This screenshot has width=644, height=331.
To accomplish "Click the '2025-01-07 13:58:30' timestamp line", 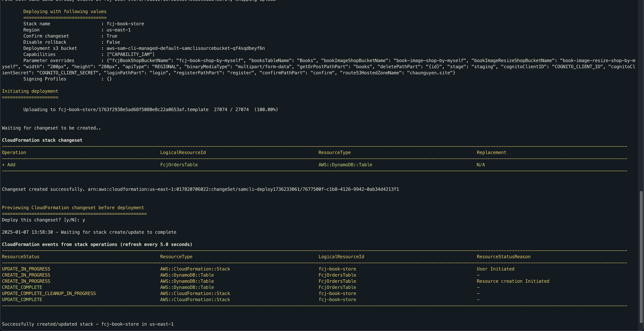I will click(x=89, y=232).
